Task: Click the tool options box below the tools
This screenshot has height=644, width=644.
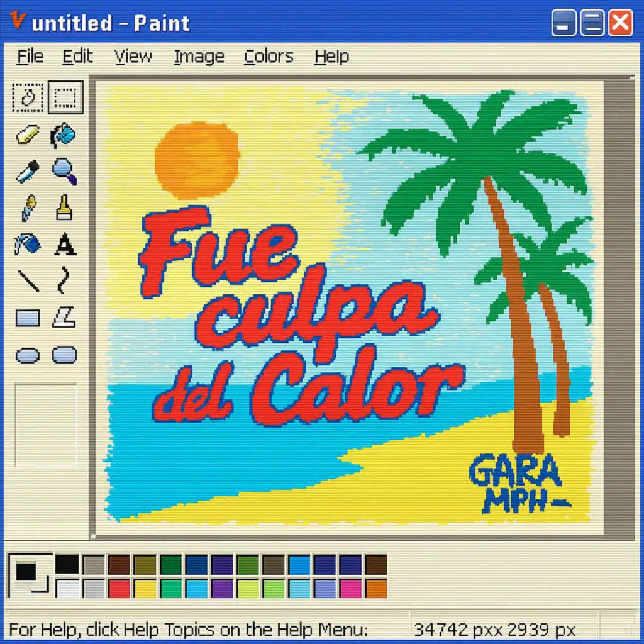Action: (46, 425)
